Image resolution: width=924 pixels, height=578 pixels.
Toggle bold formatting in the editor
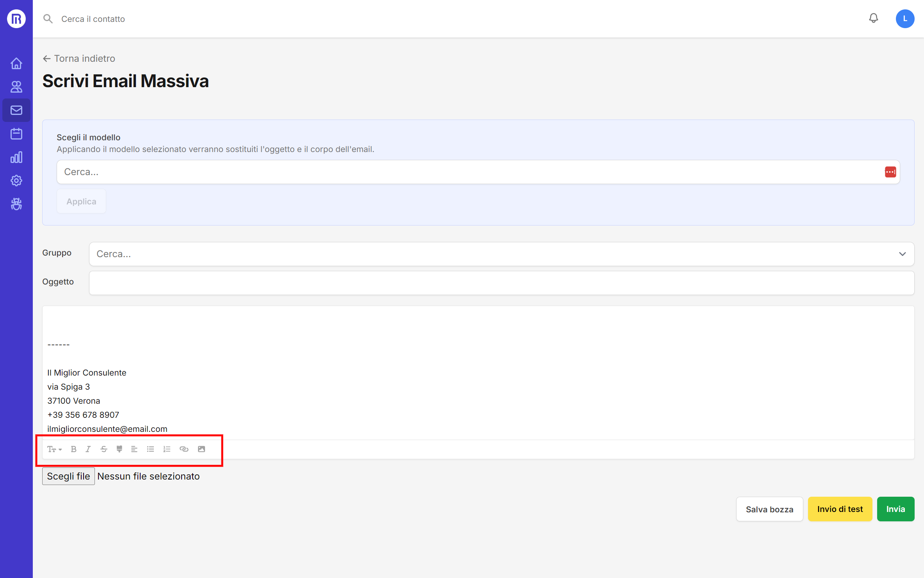coord(73,449)
